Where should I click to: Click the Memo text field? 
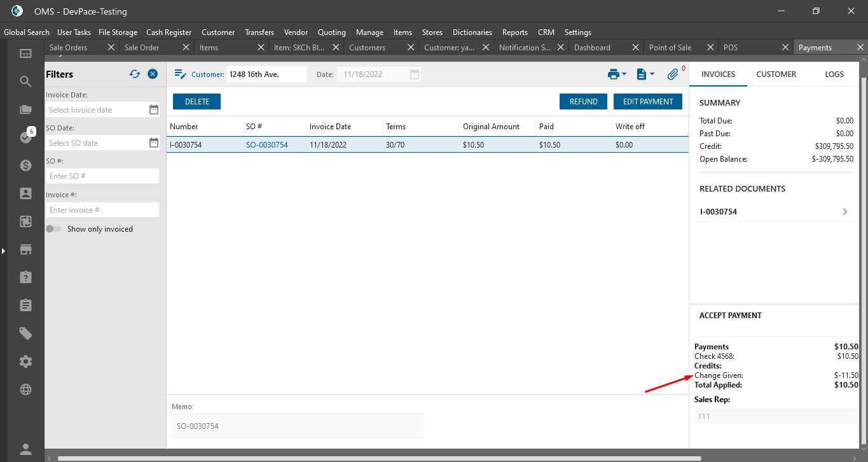297,426
